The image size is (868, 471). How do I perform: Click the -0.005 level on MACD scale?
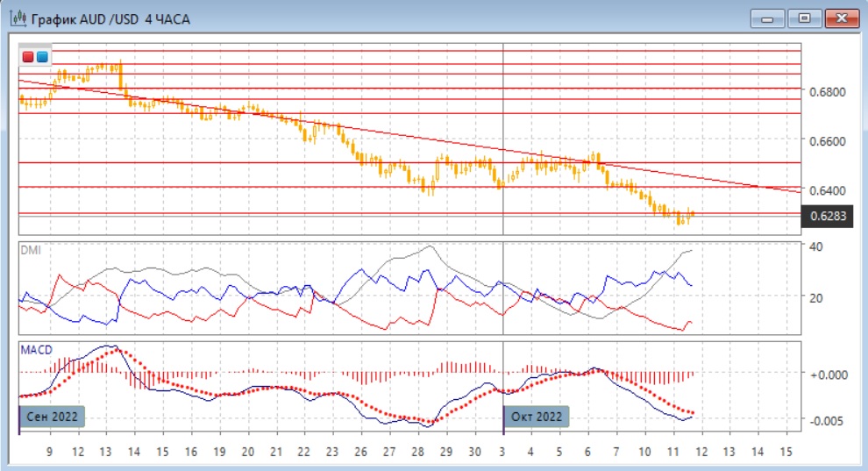tap(827, 421)
